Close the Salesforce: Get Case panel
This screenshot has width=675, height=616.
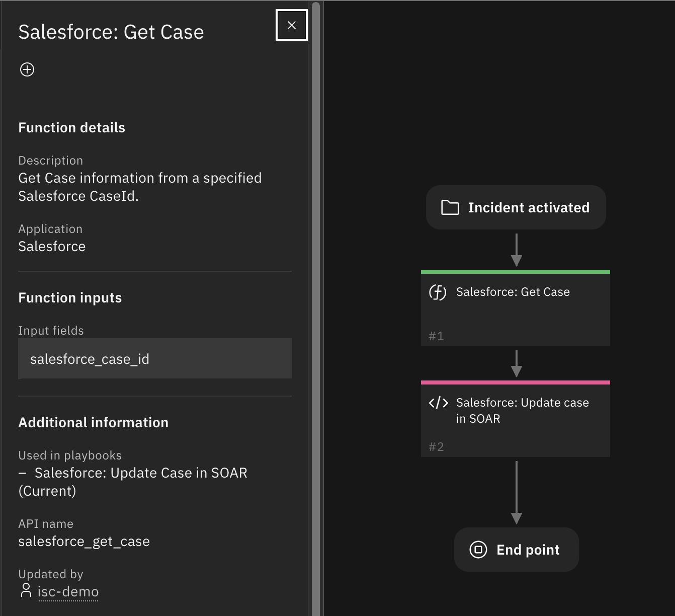(x=292, y=25)
